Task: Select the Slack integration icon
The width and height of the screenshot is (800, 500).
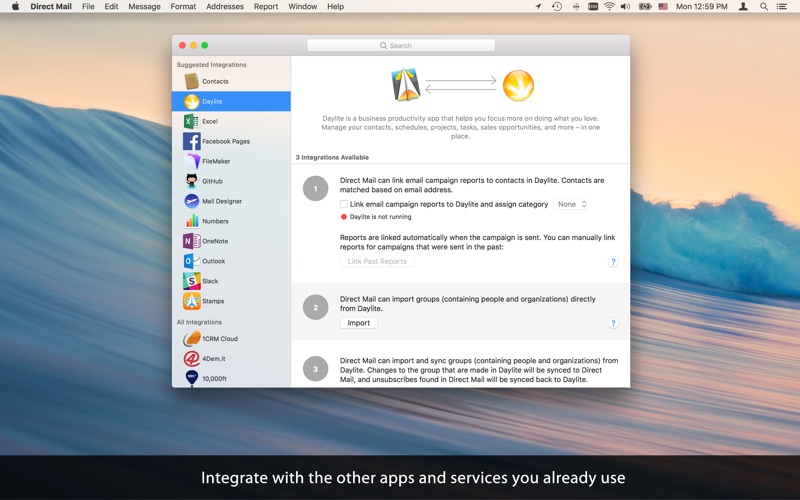Action: point(191,281)
